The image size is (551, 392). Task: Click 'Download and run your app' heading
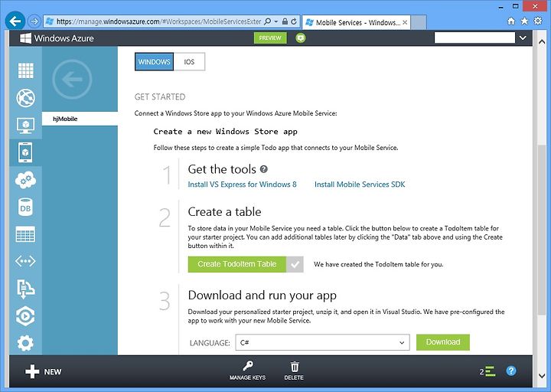coord(262,296)
